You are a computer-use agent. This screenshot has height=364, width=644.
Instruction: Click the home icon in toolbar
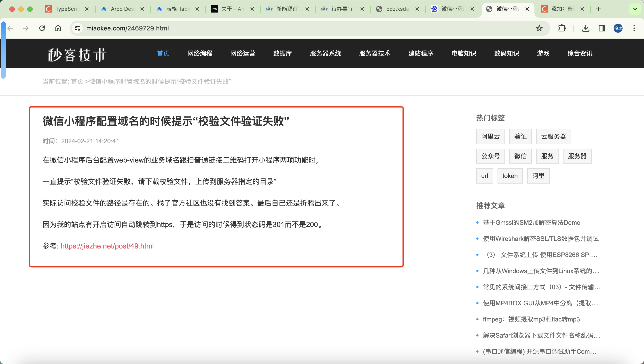click(x=58, y=28)
